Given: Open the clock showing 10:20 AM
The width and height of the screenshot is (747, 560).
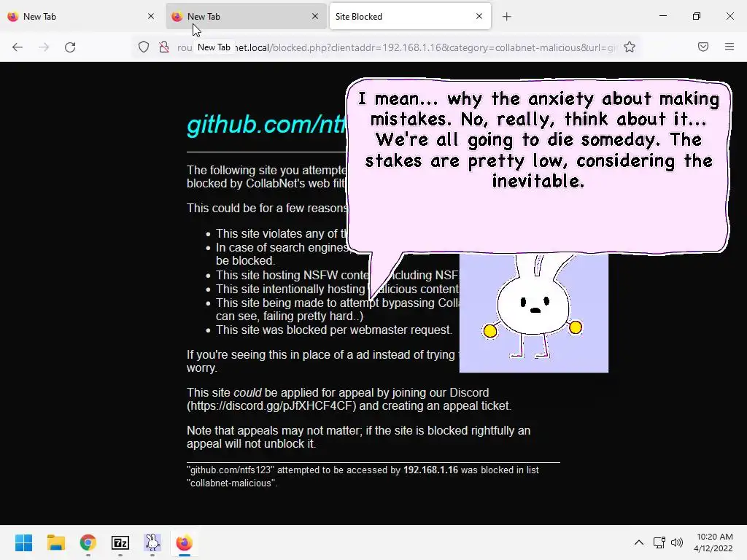Looking at the screenshot, I should 713,542.
